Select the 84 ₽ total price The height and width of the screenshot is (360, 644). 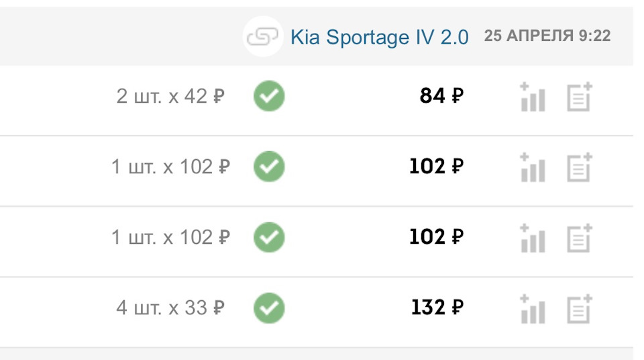point(441,97)
